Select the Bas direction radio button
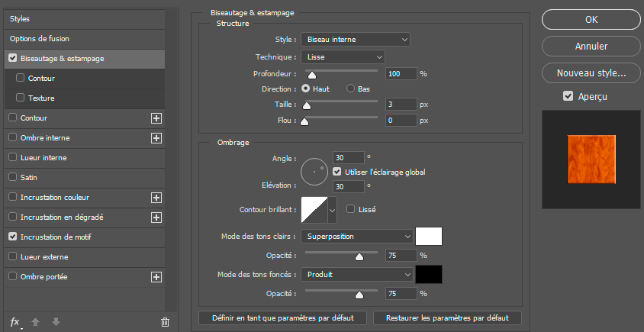The width and height of the screenshot is (644, 332). (x=351, y=89)
